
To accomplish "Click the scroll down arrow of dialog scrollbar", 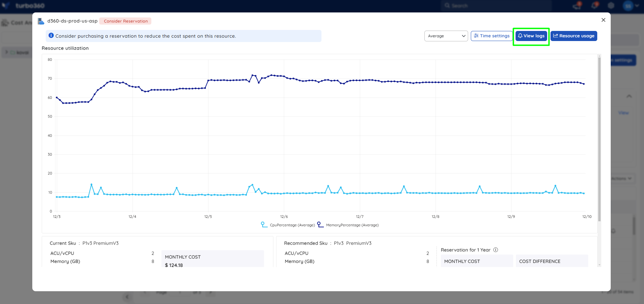I will [x=599, y=265].
